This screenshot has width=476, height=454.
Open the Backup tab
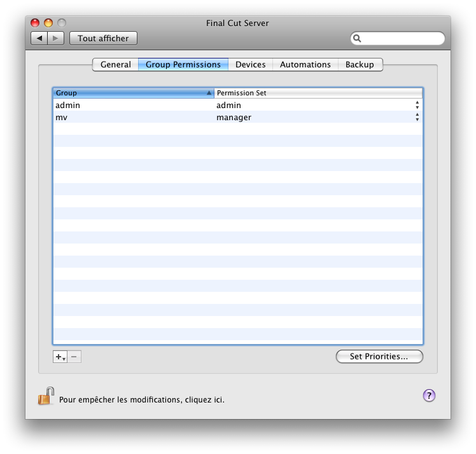[x=360, y=65]
